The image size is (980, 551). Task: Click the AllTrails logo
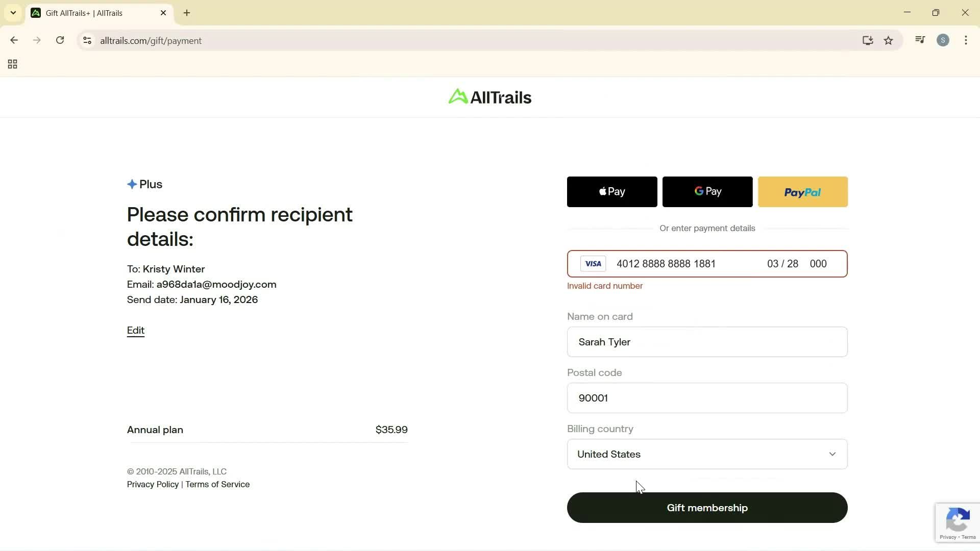(489, 96)
